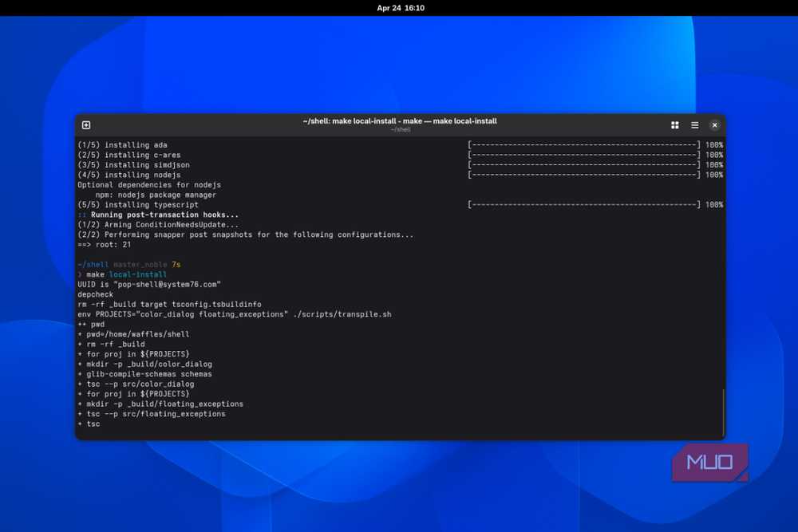
Task: Click the nodejs install progress bar
Action: (x=584, y=175)
